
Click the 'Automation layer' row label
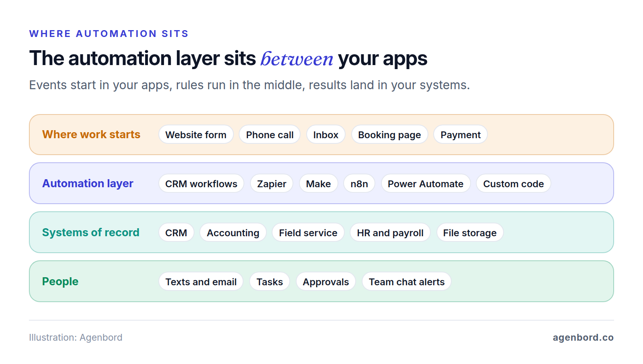(88, 183)
